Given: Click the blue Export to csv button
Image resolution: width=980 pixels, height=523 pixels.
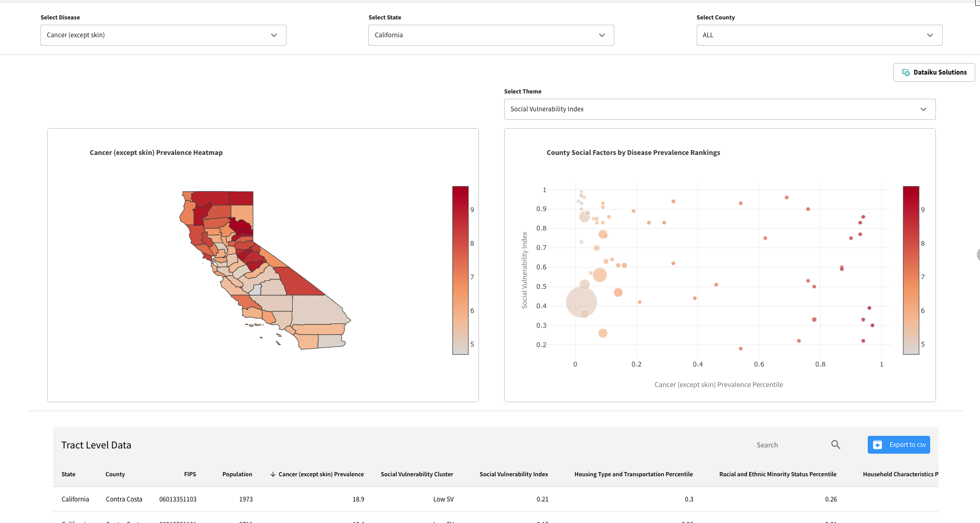Looking at the screenshot, I should (x=899, y=444).
